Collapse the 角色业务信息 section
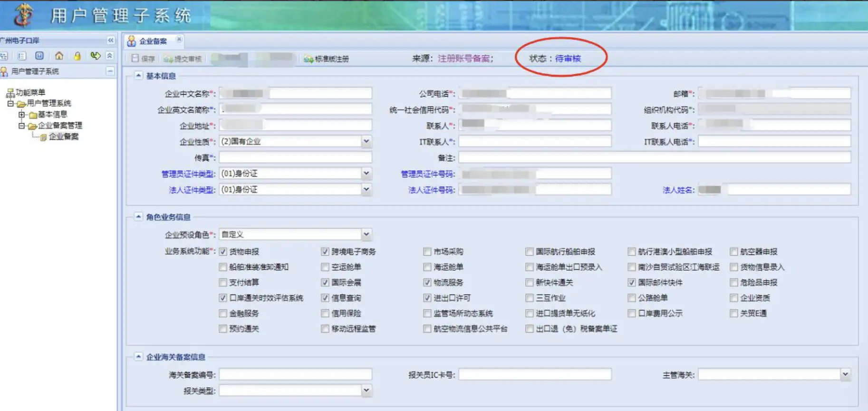Viewport: 868px width, 411px height. (x=138, y=217)
